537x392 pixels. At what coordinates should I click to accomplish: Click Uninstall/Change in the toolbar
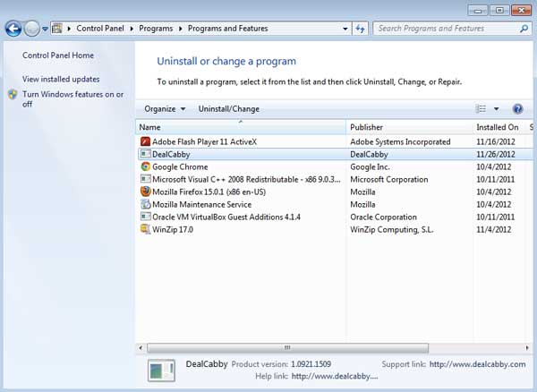pyautogui.click(x=229, y=109)
